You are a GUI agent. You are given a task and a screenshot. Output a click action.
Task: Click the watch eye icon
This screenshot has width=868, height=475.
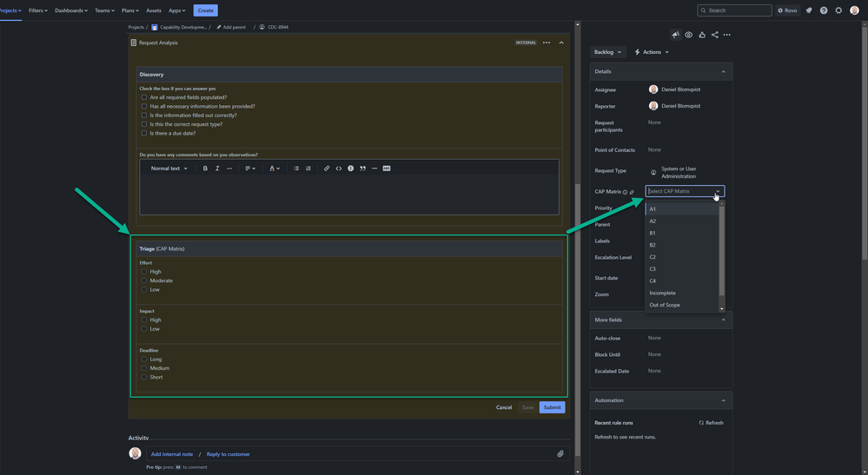tap(689, 35)
